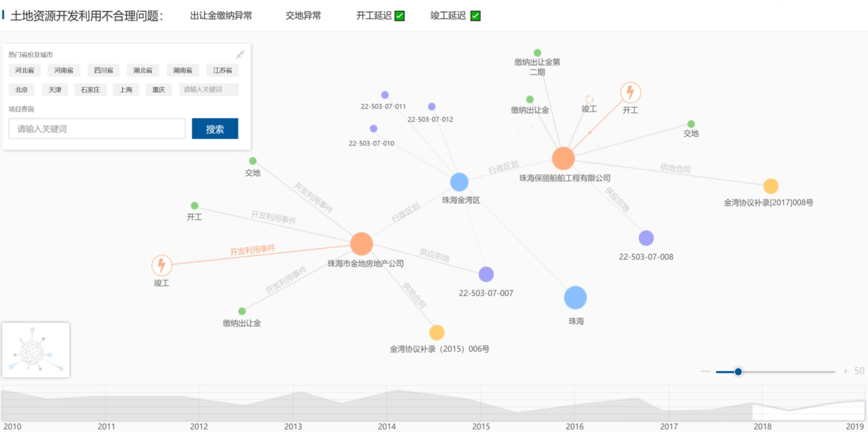Filter by 河南省 tag

pos(64,70)
